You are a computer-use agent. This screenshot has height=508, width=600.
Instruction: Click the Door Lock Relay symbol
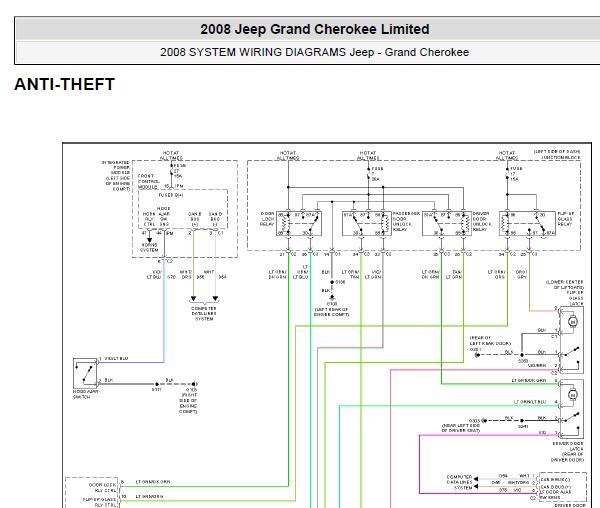click(299, 223)
